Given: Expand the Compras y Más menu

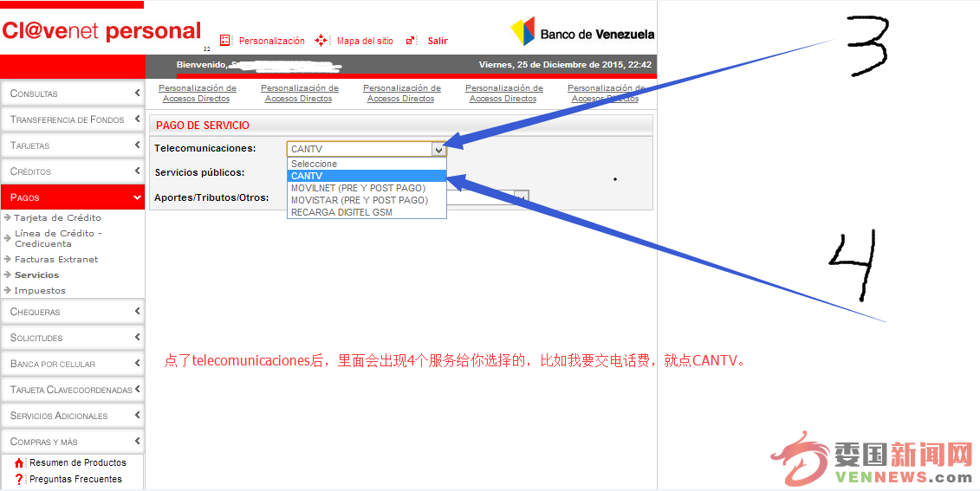Looking at the screenshot, I should coord(73,442).
